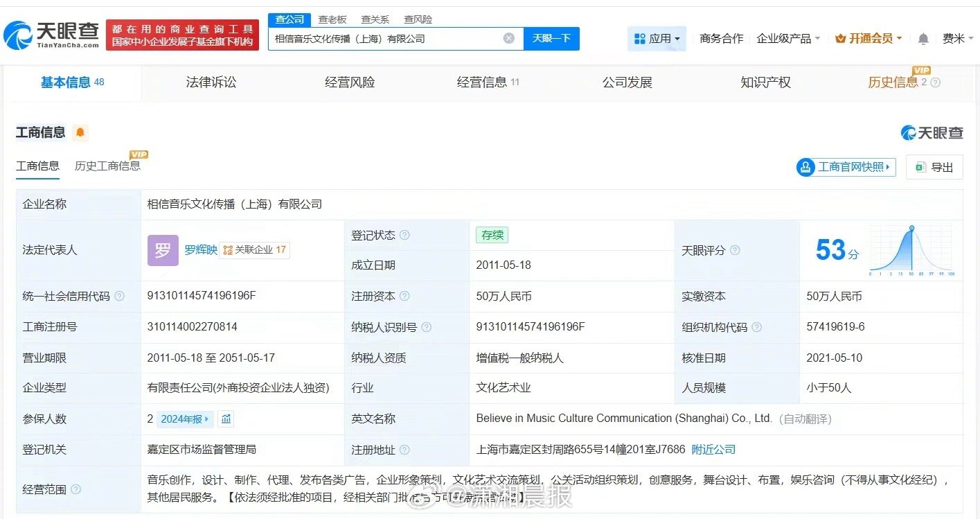
Task: Click the TianYanCha logo in header
Action: pyautogui.click(x=52, y=35)
